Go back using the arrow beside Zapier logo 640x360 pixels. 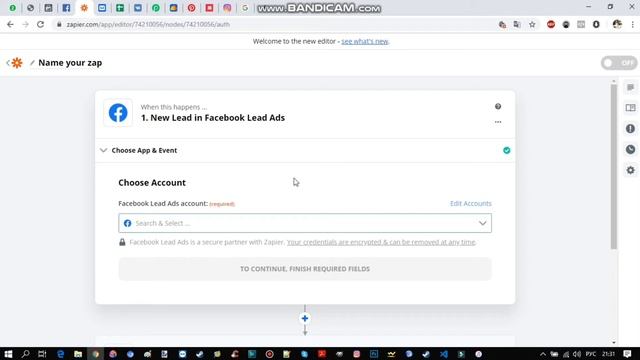(x=8, y=63)
